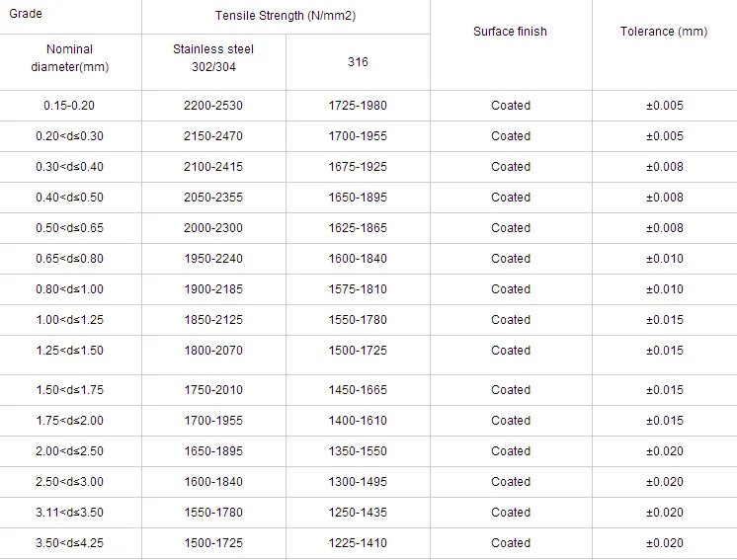This screenshot has width=737, height=560.
Task: Click the 1750-2010 tensile value
Action: pyautogui.click(x=213, y=390)
